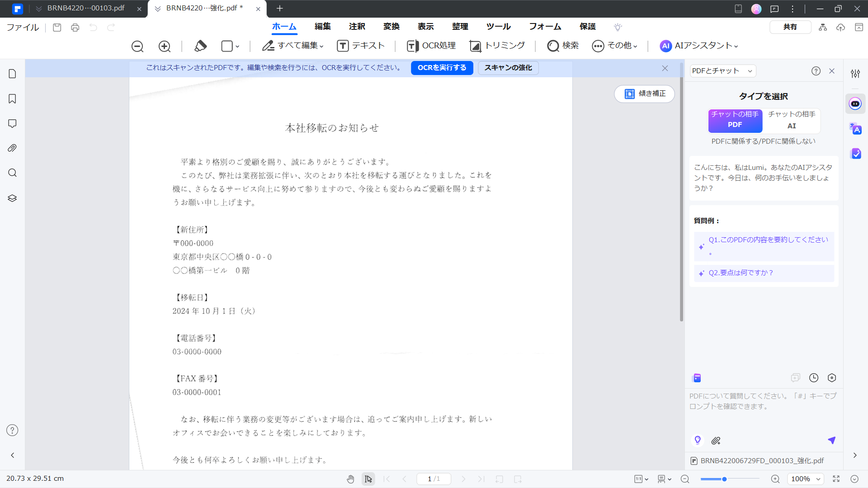Zoom in using toolbar plus magnifier

pos(165,46)
